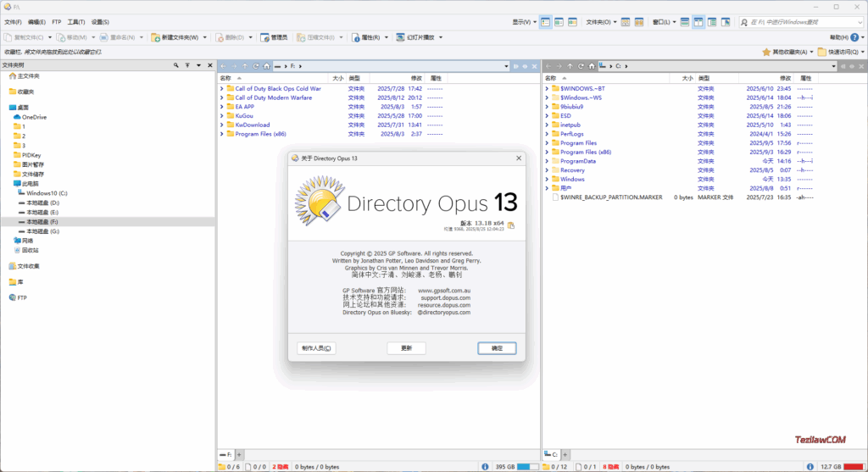Toggle the first folder layout icon after 文件夹(O)
Screen dimensions: 868x472
(x=626, y=22)
